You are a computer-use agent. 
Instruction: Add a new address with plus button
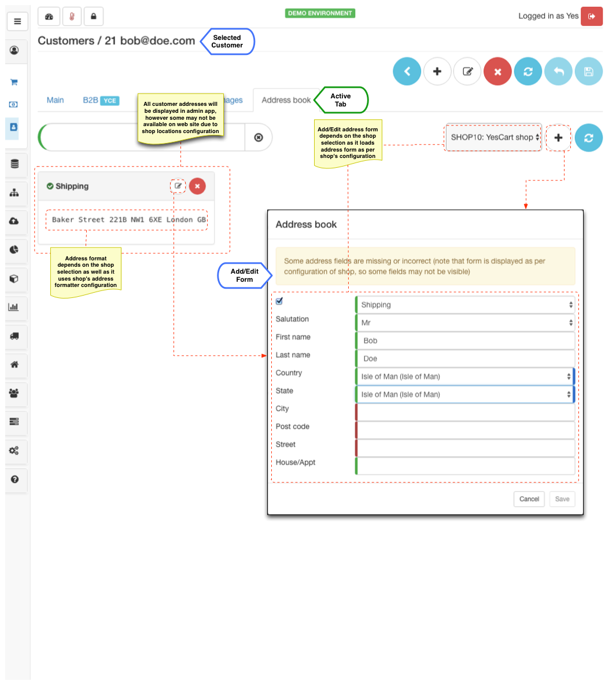pyautogui.click(x=558, y=138)
